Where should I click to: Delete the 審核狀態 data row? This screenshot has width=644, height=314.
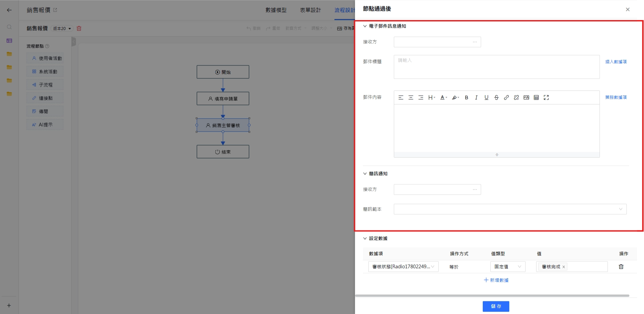(621, 266)
